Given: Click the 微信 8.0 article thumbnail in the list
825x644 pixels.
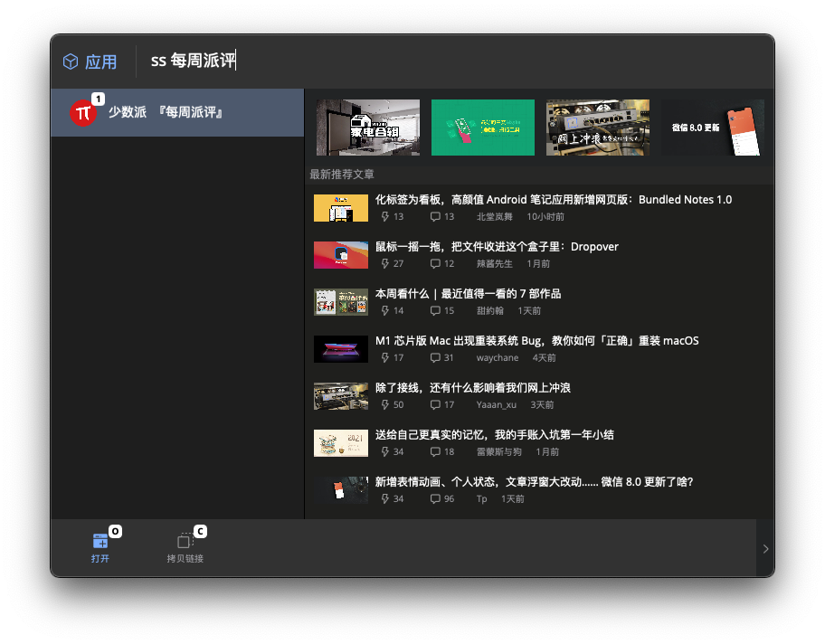Looking at the screenshot, I should point(341,490).
